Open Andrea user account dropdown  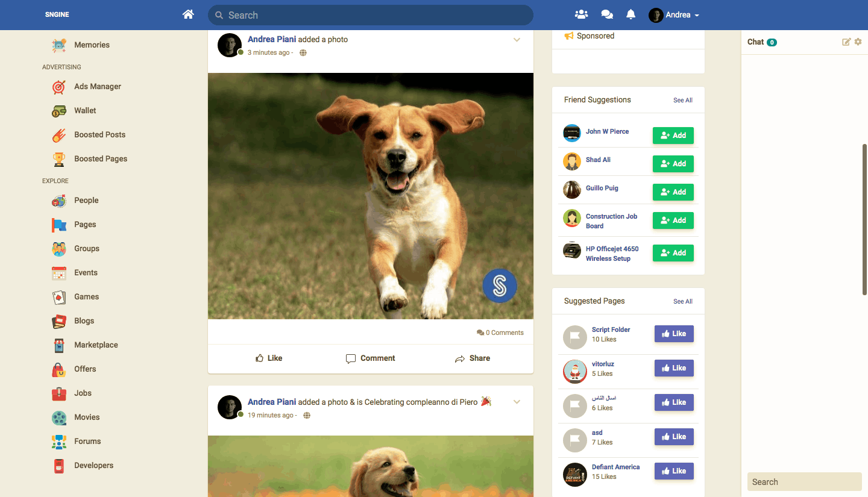pos(674,15)
